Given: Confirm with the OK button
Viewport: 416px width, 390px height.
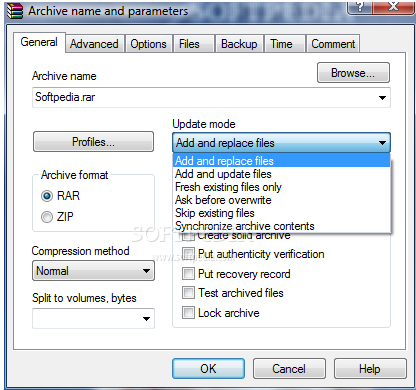Looking at the screenshot, I should (208, 369).
